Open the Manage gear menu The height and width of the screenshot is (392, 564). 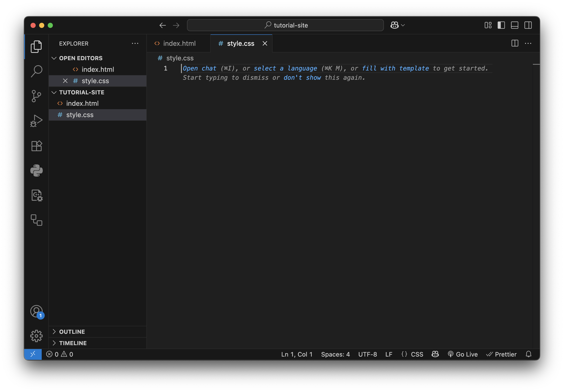point(36,336)
